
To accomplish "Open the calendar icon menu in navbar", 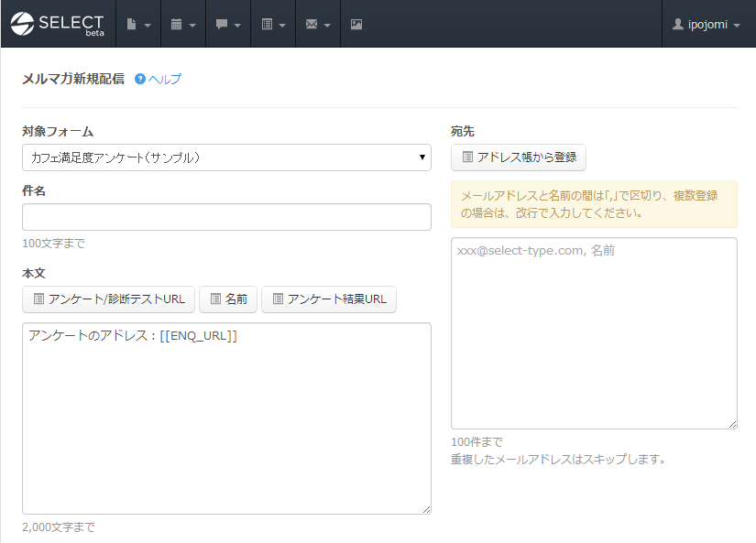I will (182, 24).
